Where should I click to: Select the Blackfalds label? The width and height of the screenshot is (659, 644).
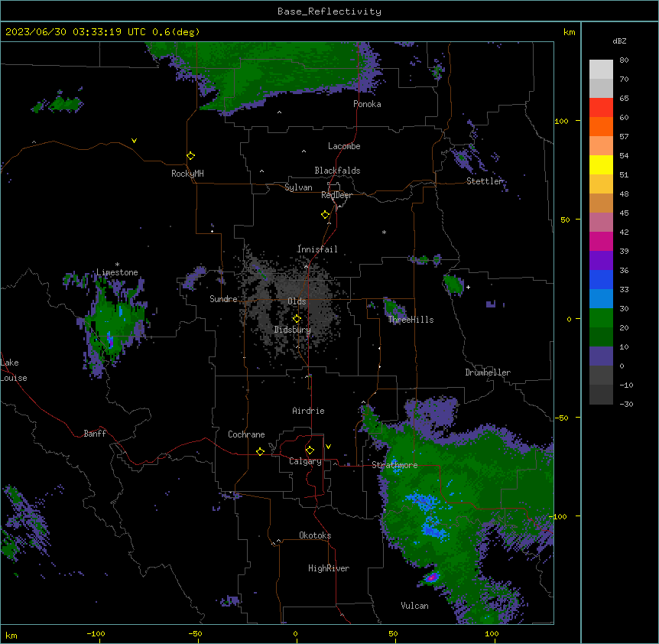click(337, 171)
